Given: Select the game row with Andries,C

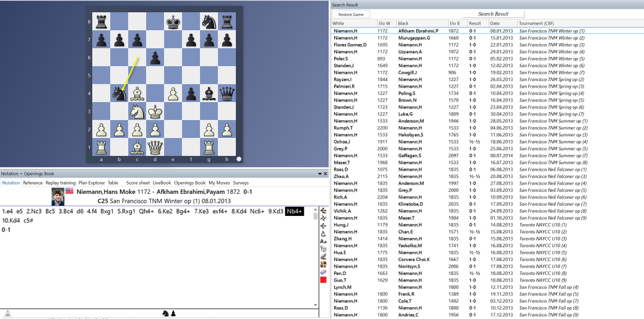Looking at the screenshot, I should coord(487,315).
